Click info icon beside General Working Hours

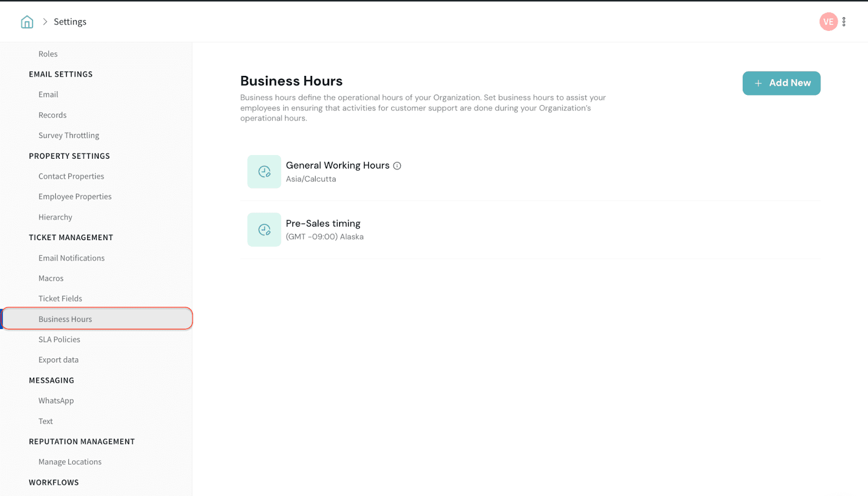397,166
